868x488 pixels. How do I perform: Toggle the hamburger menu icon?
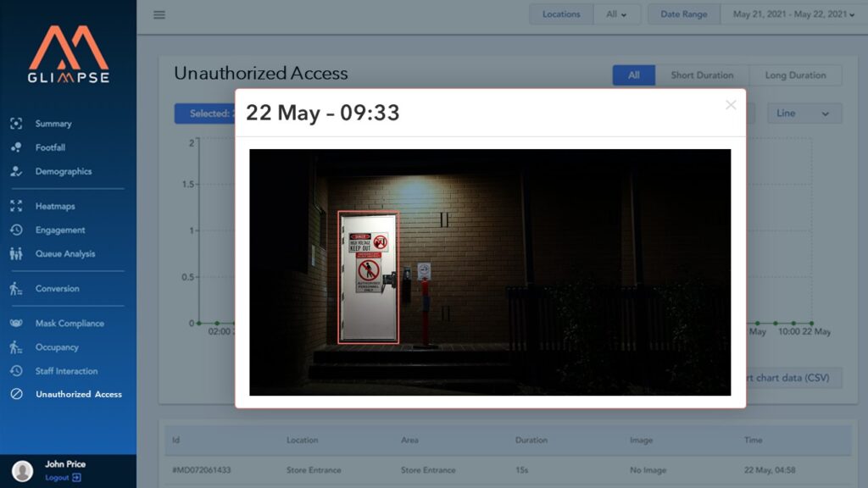[x=159, y=14]
